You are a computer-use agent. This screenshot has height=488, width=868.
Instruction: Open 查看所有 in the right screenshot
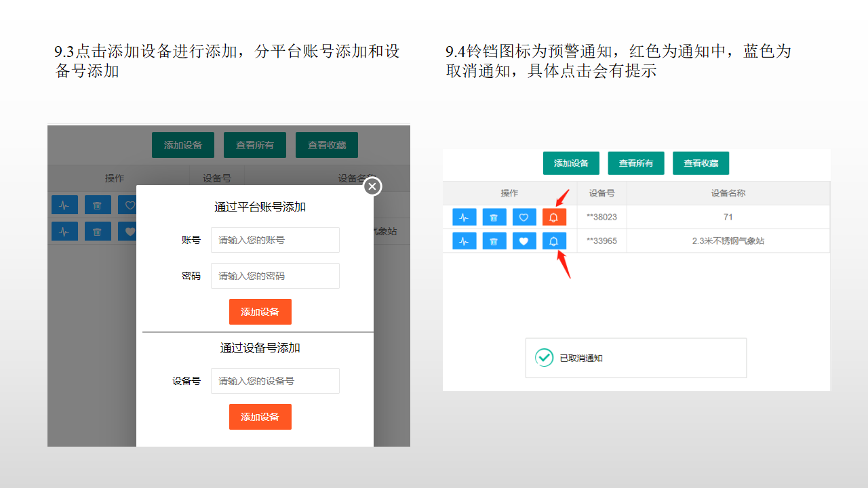click(635, 163)
